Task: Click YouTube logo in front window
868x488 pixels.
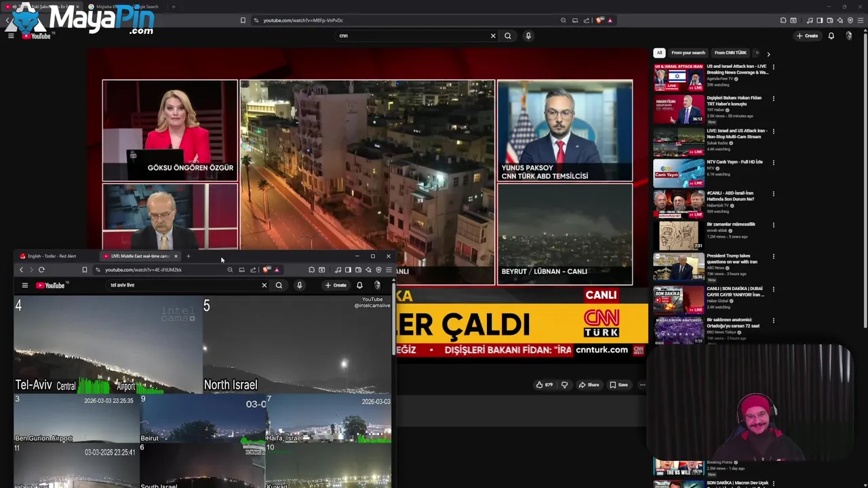Action: coord(50,285)
